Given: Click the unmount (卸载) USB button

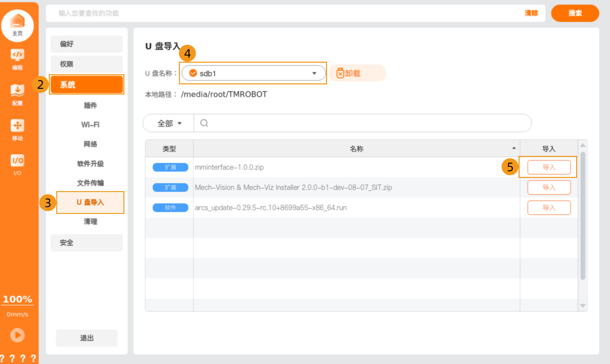Looking at the screenshot, I should tap(357, 73).
